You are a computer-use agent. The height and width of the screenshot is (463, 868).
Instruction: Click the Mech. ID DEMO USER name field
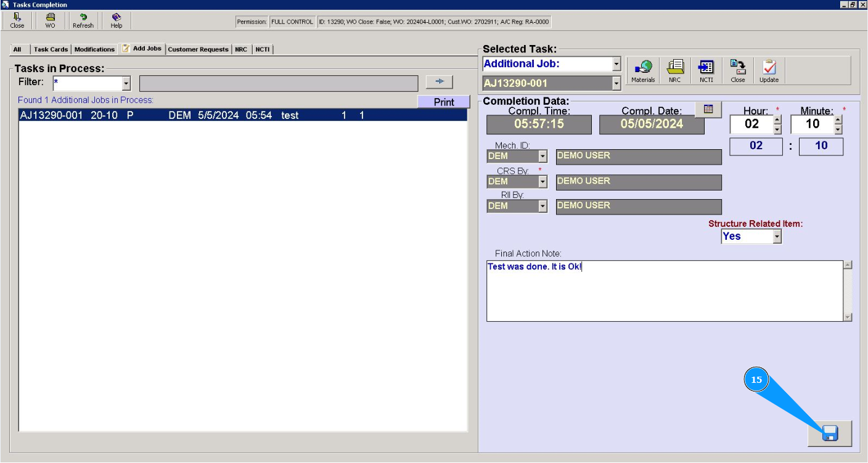pos(639,157)
